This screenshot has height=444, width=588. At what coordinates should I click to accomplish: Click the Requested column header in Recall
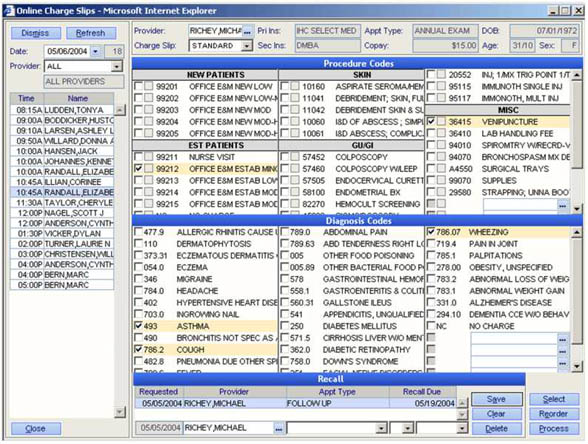click(x=159, y=392)
